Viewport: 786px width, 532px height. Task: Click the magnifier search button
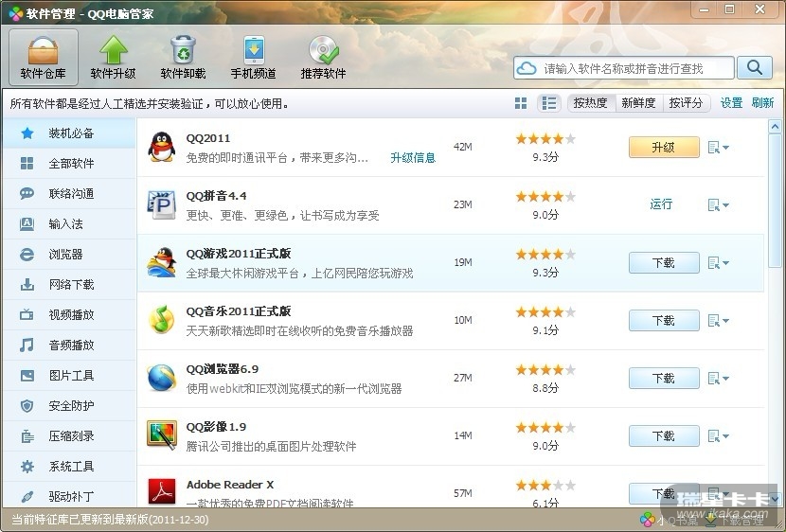pyautogui.click(x=755, y=67)
